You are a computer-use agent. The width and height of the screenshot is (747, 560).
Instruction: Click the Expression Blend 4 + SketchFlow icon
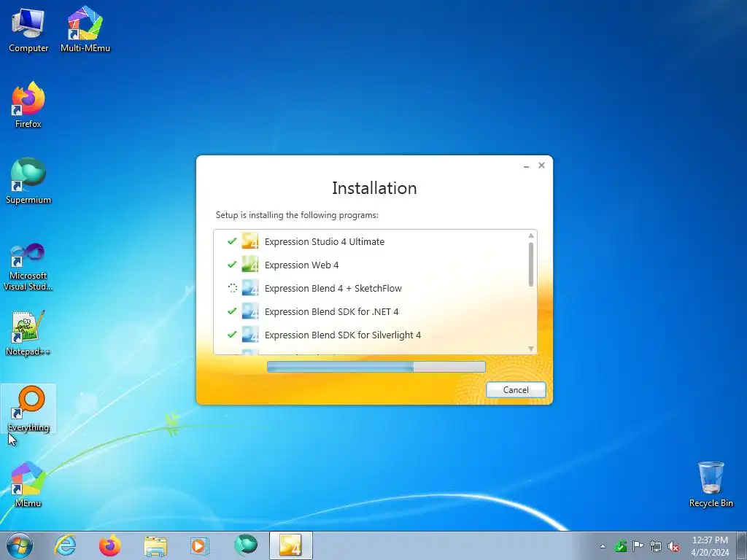[x=250, y=287]
